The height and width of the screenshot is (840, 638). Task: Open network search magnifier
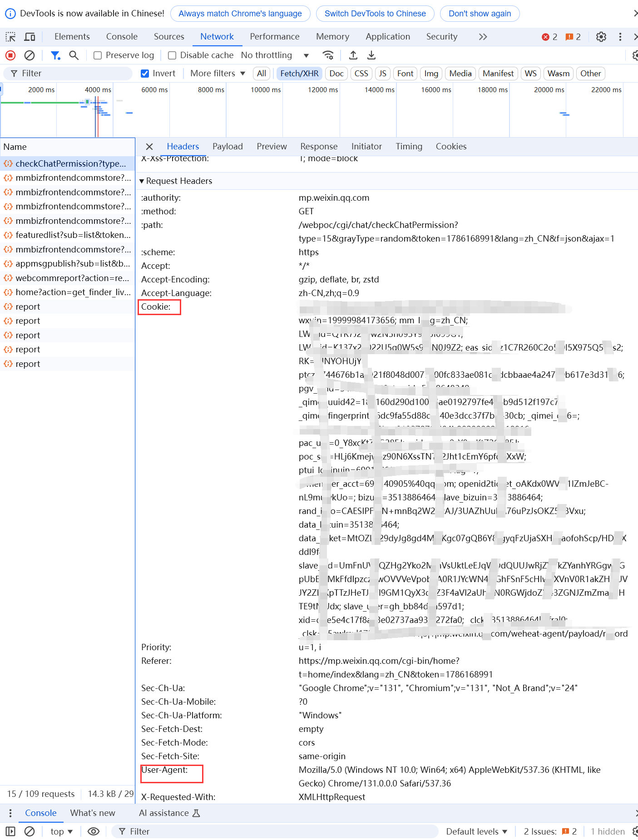point(74,55)
